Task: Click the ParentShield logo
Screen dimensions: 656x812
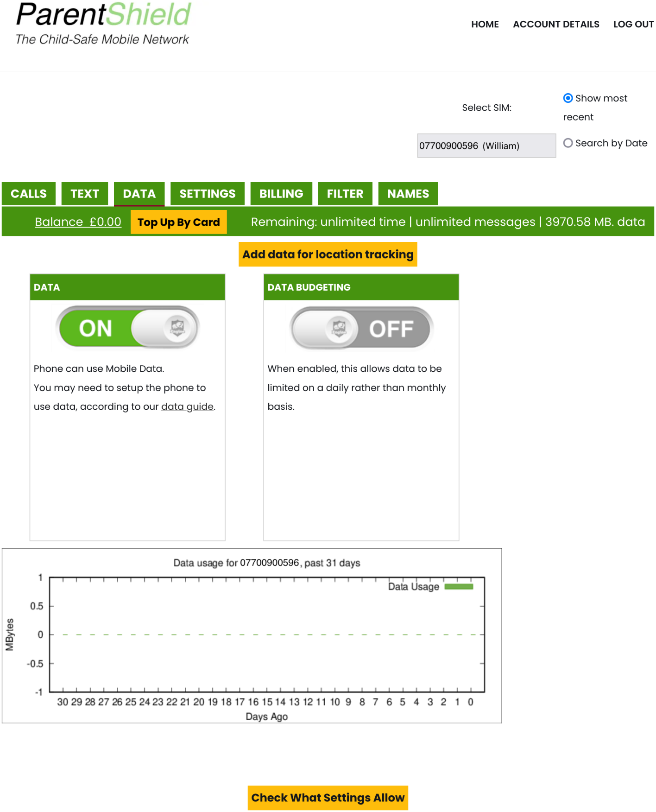Action: click(103, 24)
